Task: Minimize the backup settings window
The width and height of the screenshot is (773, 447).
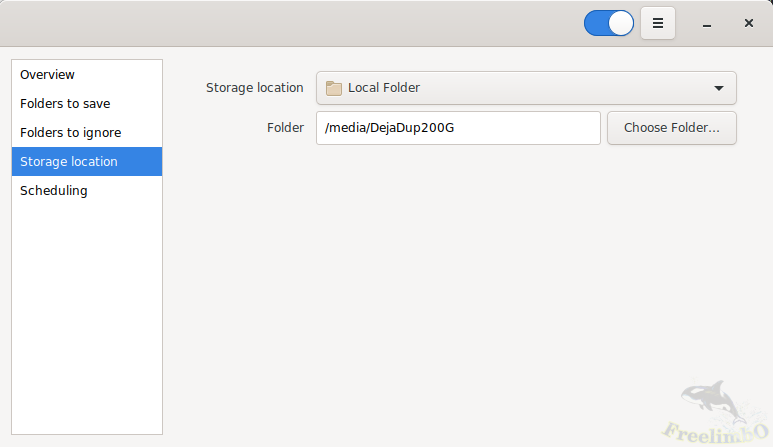Action: [x=707, y=23]
